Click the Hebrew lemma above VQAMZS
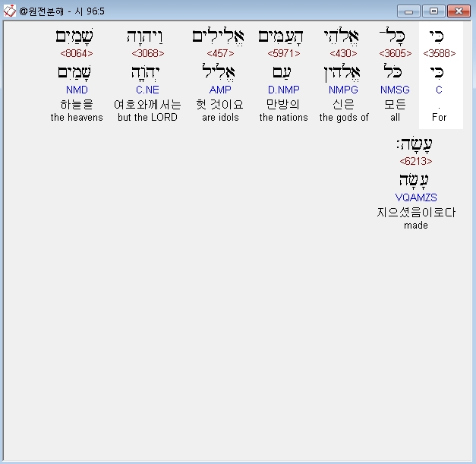The height and width of the screenshot is (464, 476). pos(414,181)
